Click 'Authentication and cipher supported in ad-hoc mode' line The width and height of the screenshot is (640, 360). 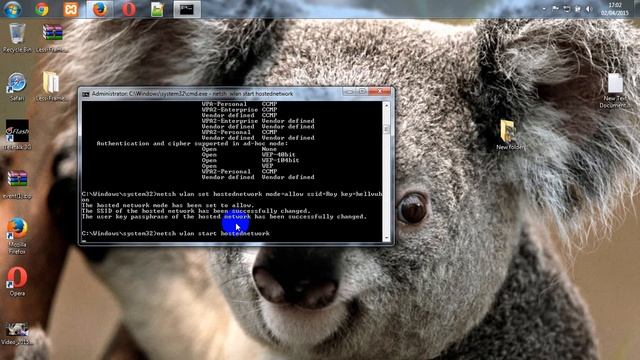point(192,143)
